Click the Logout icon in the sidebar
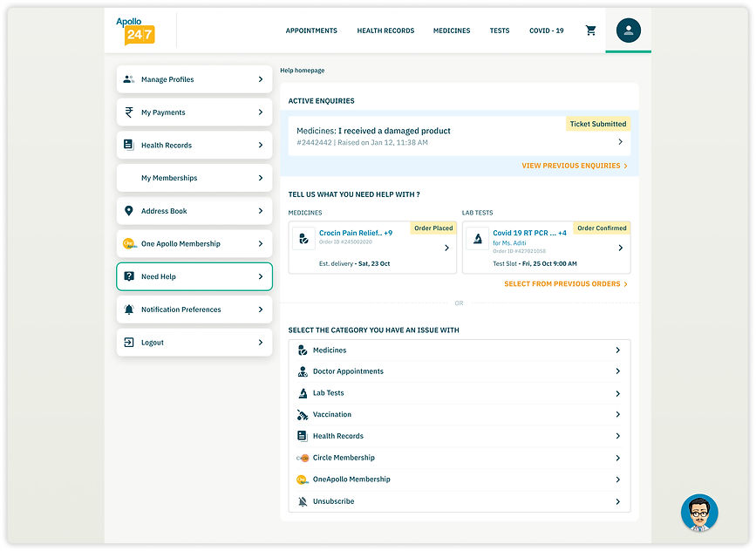The width and height of the screenshot is (756, 551). (127, 342)
